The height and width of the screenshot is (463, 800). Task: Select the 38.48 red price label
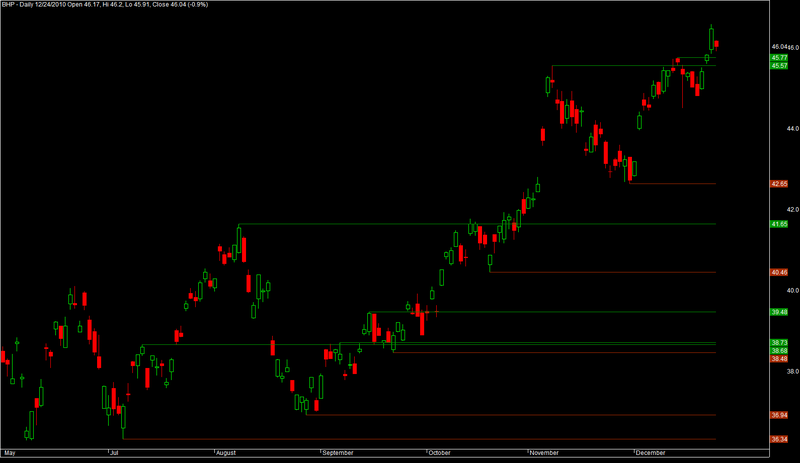pyautogui.click(x=779, y=359)
